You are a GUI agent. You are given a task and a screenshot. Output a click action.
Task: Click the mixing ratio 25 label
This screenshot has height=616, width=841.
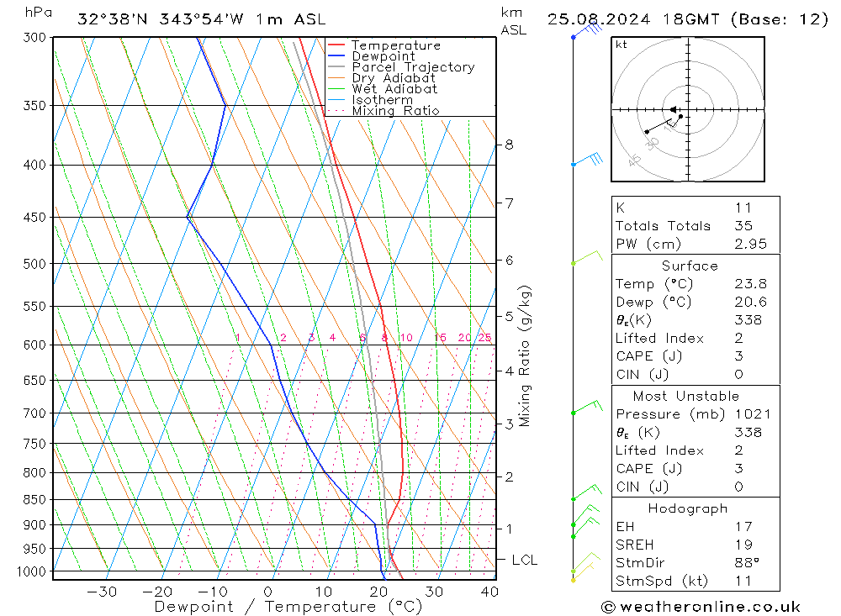pyautogui.click(x=485, y=337)
